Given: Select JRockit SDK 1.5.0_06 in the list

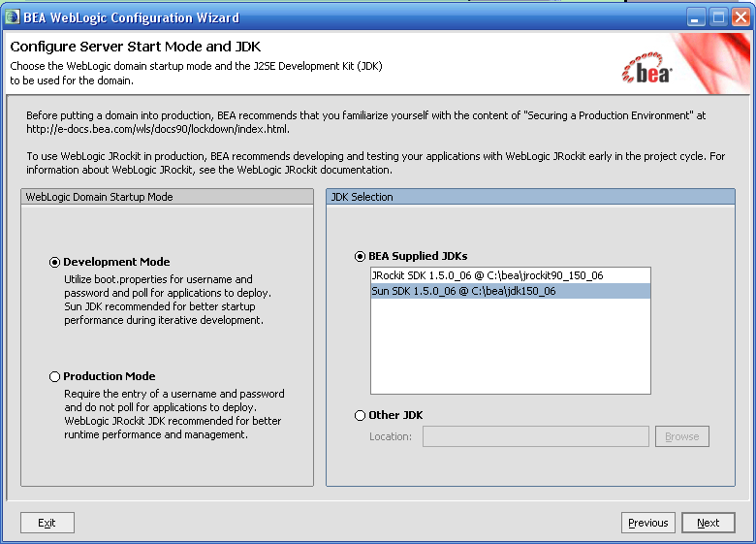Looking at the screenshot, I should point(511,275).
